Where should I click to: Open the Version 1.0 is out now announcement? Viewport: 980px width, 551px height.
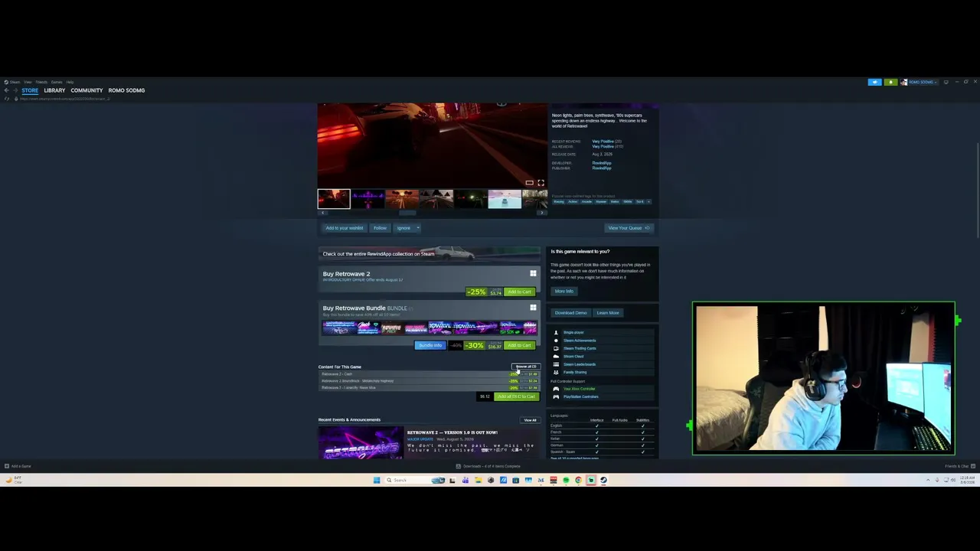(x=452, y=432)
